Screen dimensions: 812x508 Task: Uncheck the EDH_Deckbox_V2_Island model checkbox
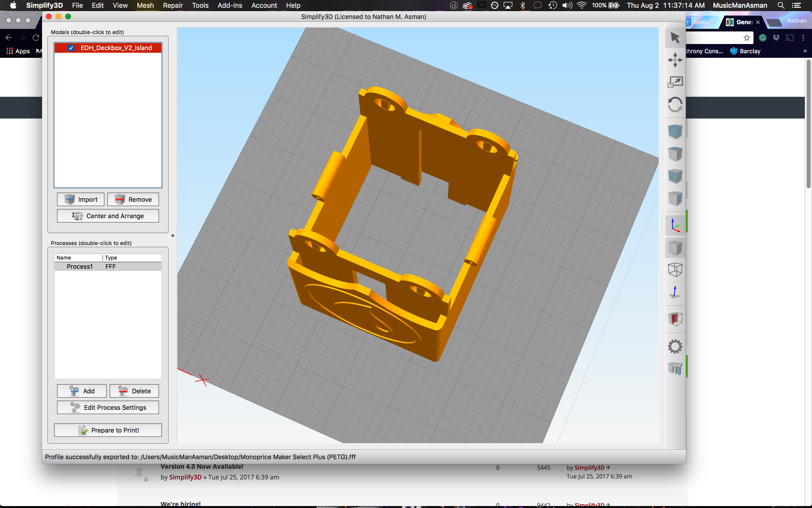click(71, 48)
